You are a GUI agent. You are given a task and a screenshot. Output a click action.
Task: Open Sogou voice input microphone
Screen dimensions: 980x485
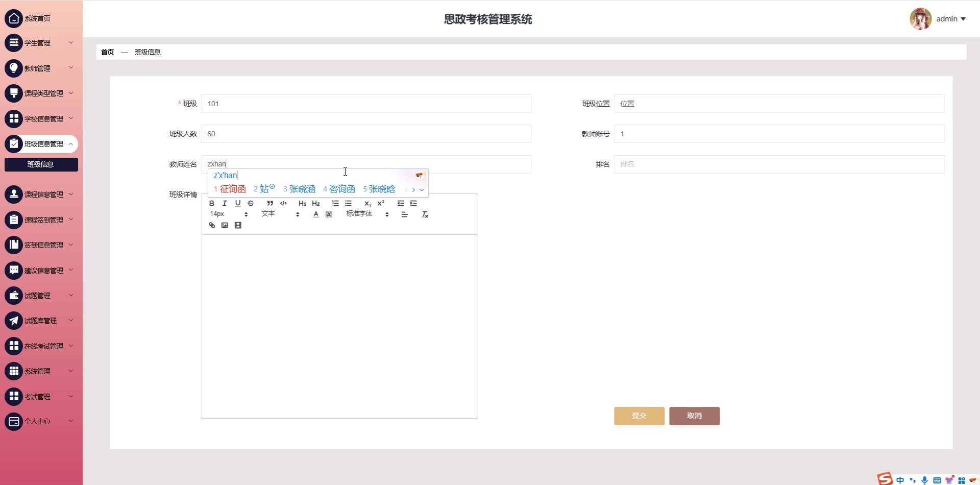924,480
